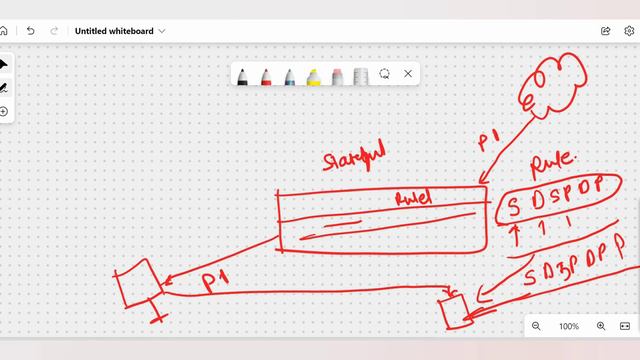This screenshot has width=640, height=360.
Task: Click the Home icon in header
Action: 3,31
